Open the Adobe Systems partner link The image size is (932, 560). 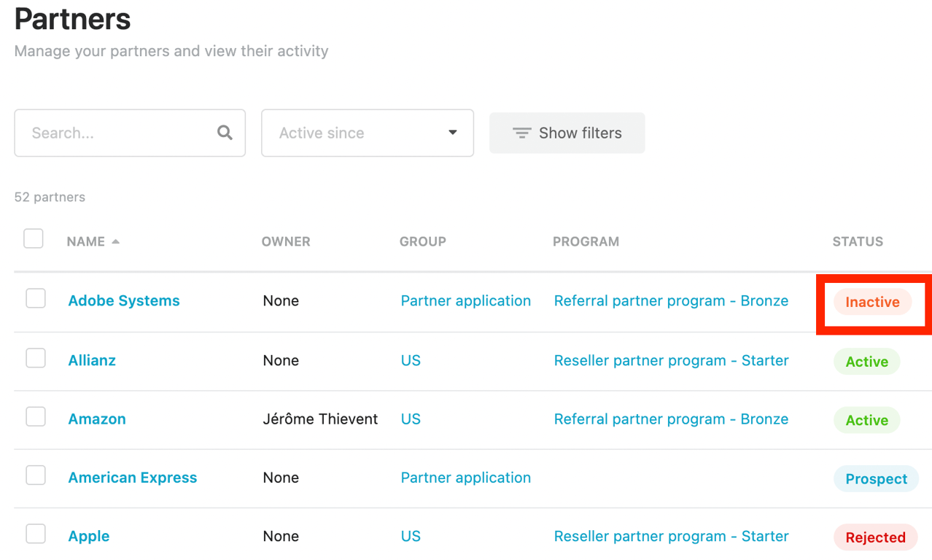pyautogui.click(x=124, y=300)
